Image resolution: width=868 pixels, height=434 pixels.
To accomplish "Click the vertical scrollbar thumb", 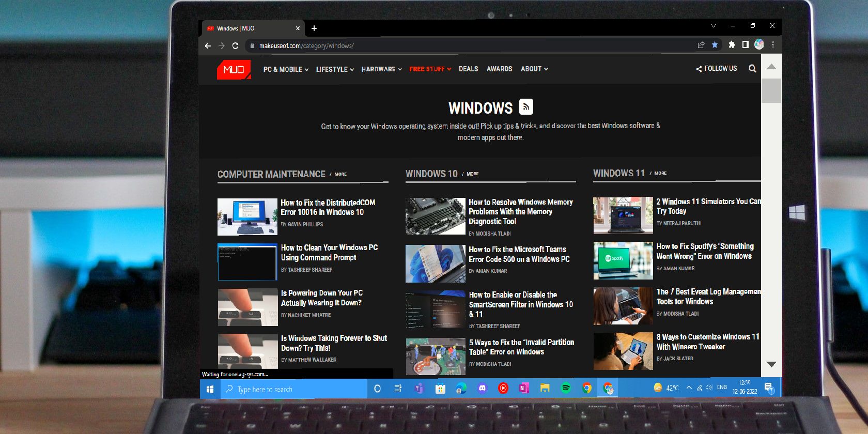I will point(771,90).
